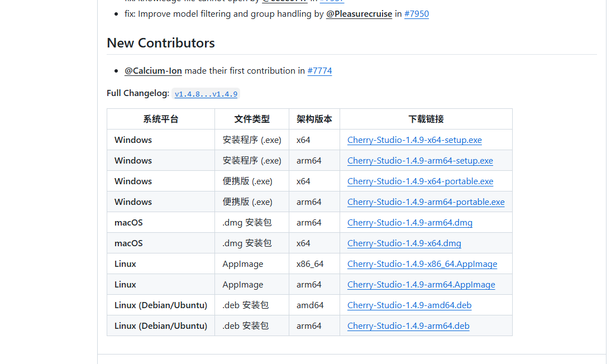Download Cherry-Studio-1.4.9-amd64.deb package
The height and width of the screenshot is (364, 611).
pos(409,305)
